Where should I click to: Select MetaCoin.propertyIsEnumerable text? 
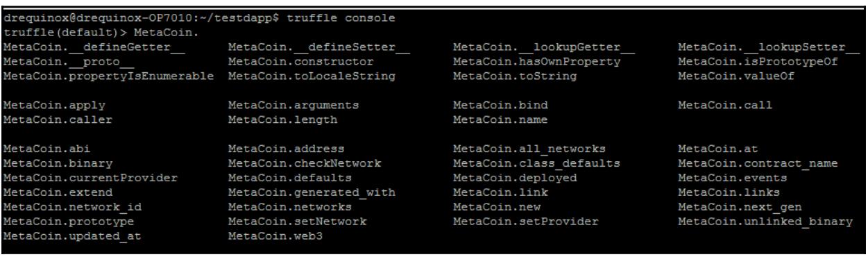(x=109, y=76)
